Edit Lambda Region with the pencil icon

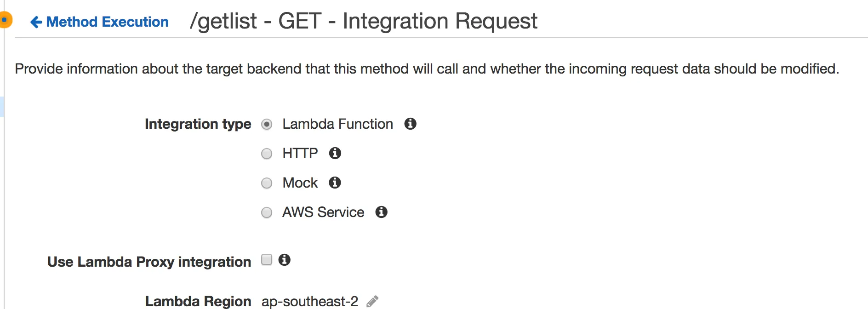[x=372, y=301]
